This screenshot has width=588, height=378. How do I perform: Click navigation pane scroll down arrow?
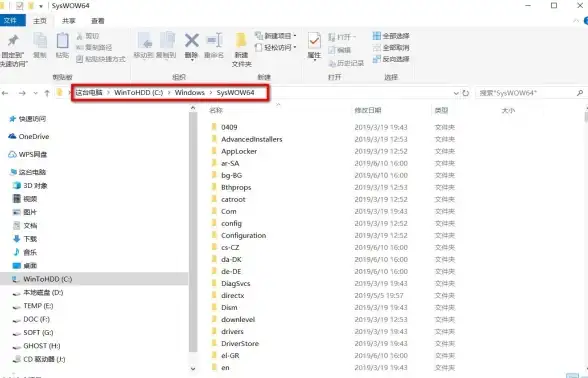(x=193, y=369)
